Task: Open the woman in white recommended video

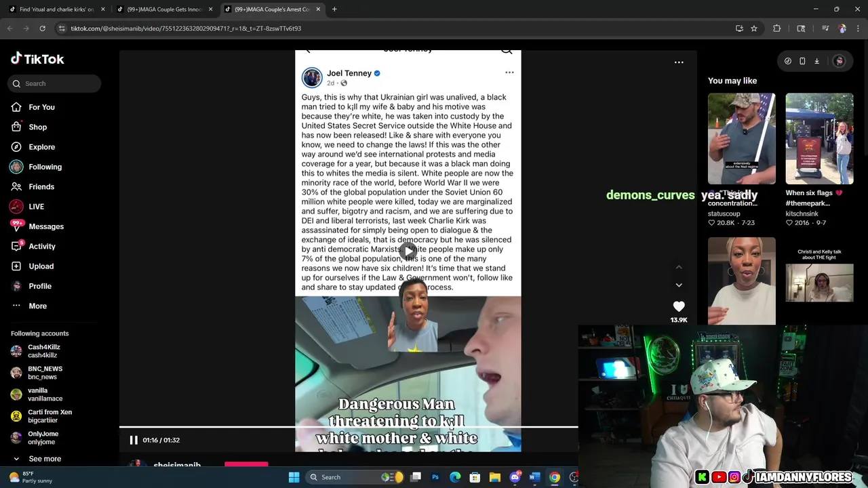Action: pyautogui.click(x=742, y=281)
